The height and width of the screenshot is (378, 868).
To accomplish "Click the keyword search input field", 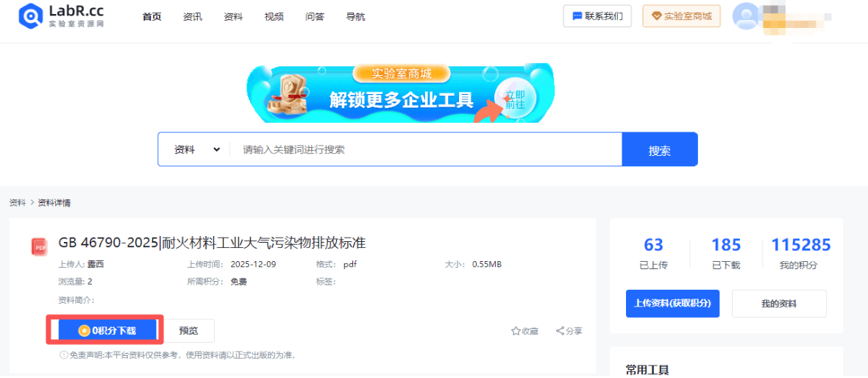I will pos(426,149).
